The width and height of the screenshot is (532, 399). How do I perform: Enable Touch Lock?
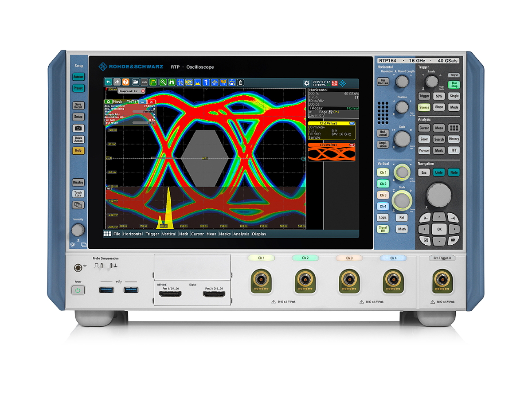(x=78, y=193)
